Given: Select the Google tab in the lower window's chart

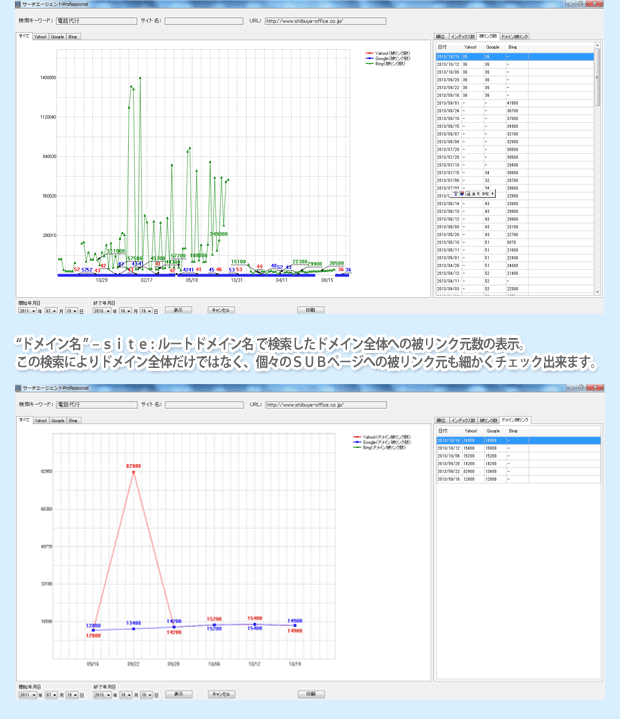Looking at the screenshot, I should 58,420.
